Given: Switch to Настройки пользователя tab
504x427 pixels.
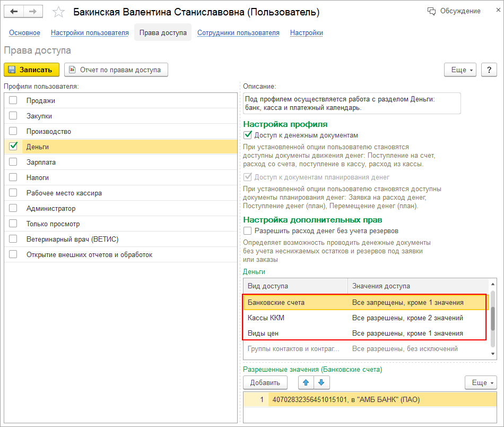Looking at the screenshot, I should (90, 33).
